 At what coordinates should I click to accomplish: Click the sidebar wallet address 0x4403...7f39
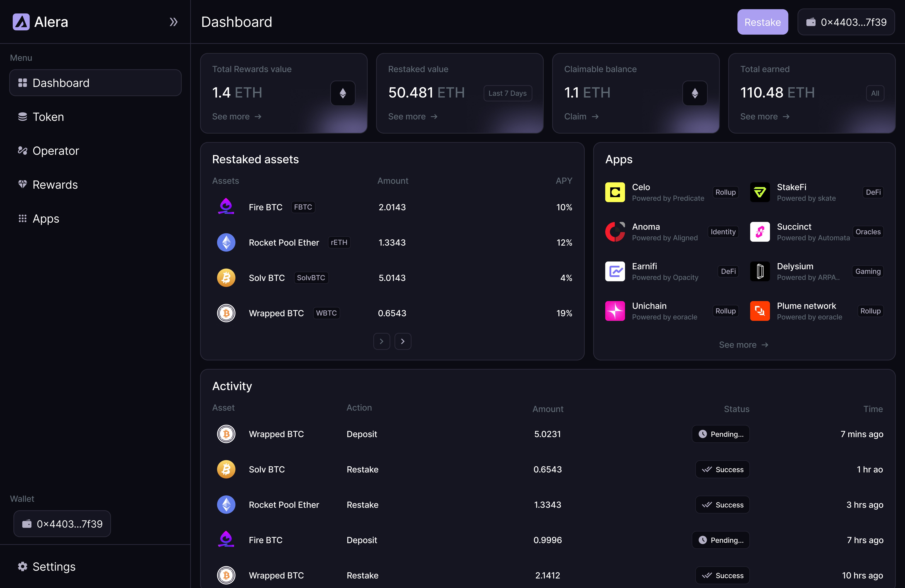click(62, 524)
